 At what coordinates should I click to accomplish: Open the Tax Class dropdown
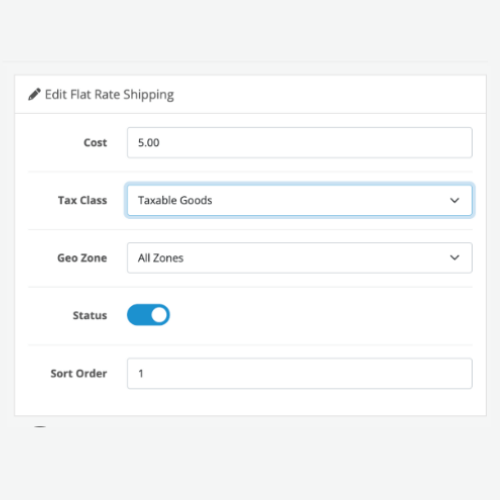coord(299,200)
